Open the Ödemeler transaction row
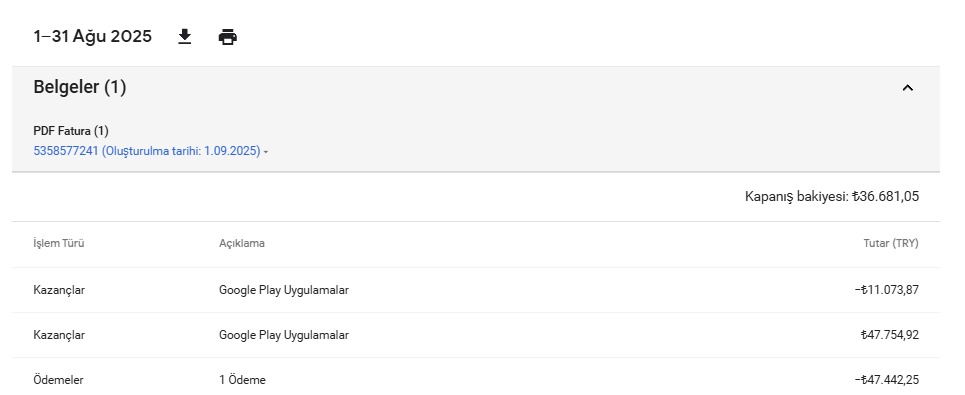965x395 pixels. coord(476,378)
